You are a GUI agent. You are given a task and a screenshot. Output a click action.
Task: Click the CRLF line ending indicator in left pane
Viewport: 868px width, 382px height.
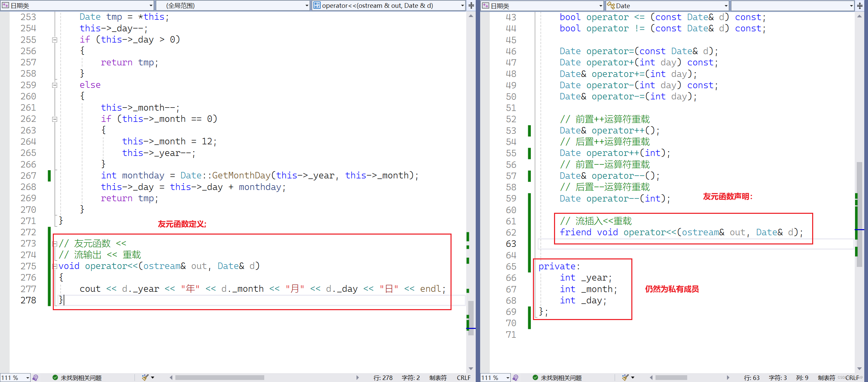coord(463,378)
